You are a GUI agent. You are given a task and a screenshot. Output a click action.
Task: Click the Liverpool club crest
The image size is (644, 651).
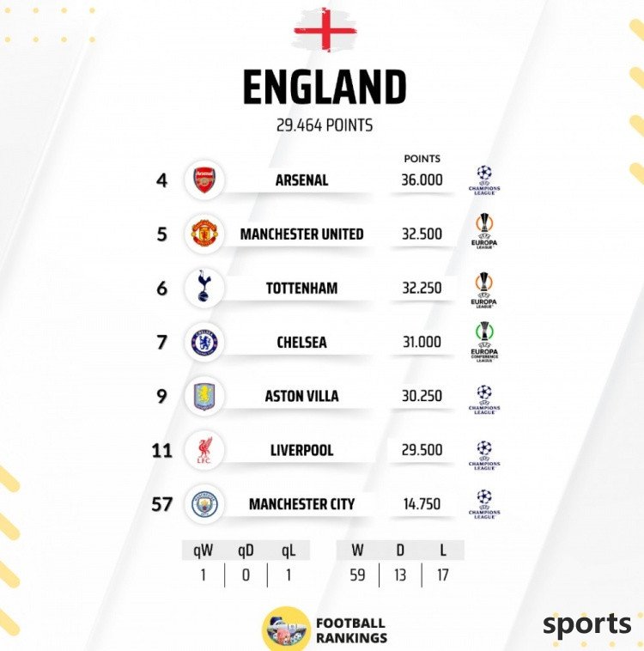204,450
